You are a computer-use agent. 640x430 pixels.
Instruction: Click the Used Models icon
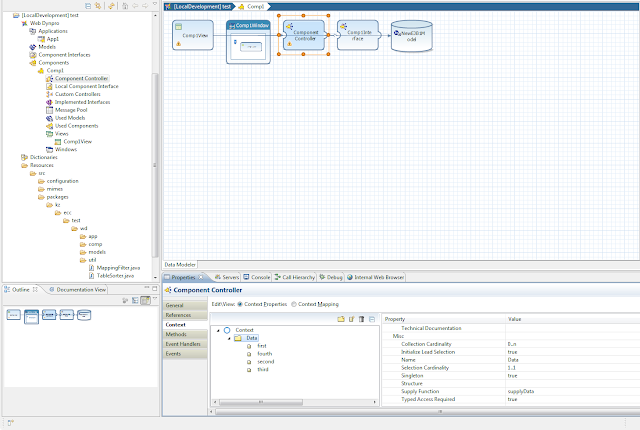pyautogui.click(x=49, y=118)
